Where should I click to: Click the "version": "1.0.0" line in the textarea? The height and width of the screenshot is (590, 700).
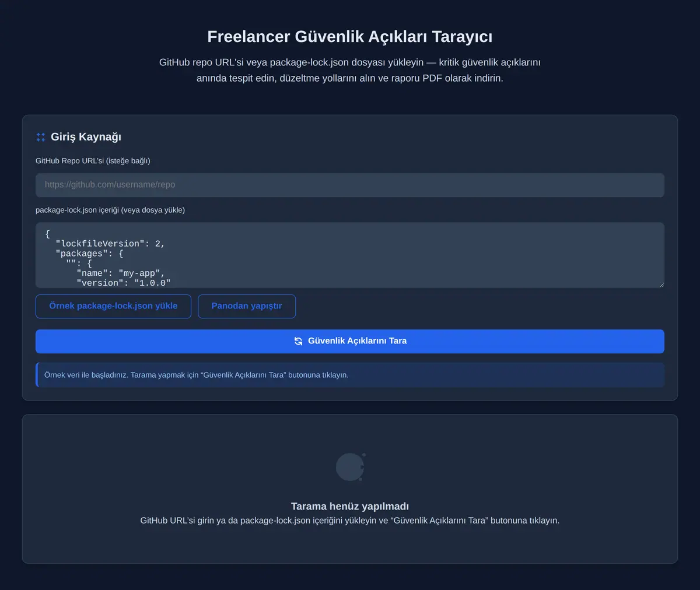pos(124,283)
